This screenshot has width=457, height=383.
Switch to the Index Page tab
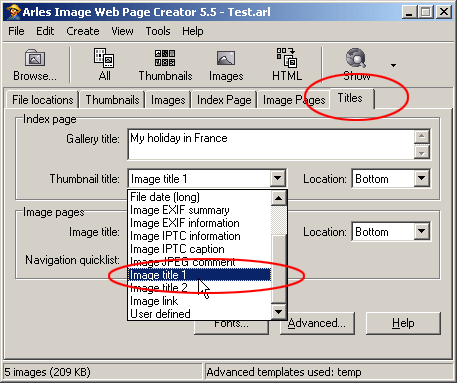pyautogui.click(x=224, y=100)
